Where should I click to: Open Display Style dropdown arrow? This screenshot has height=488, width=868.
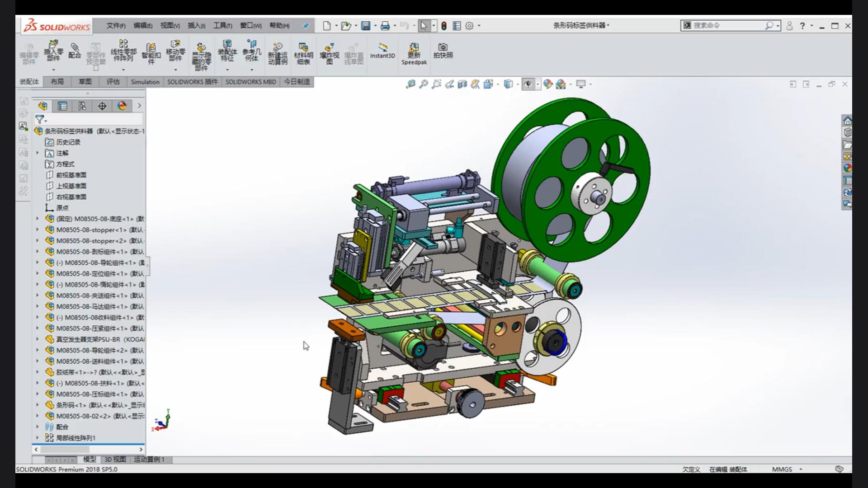pos(518,84)
